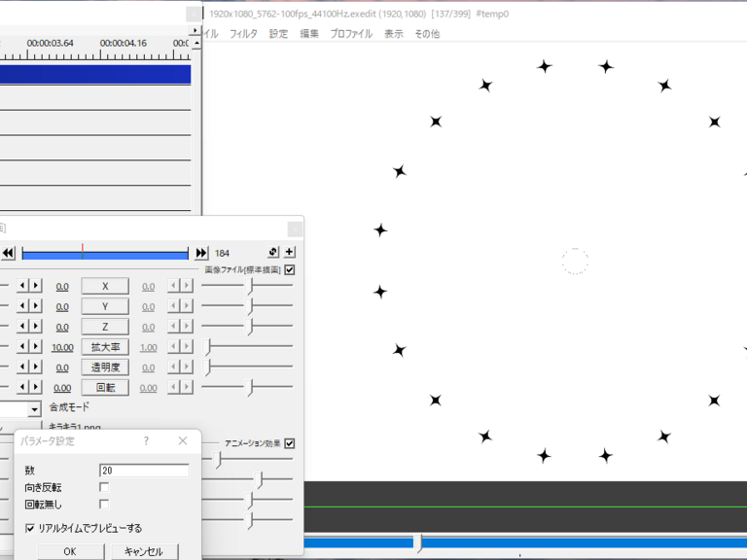Click the timeline vertical scroll up arrow

point(196,44)
